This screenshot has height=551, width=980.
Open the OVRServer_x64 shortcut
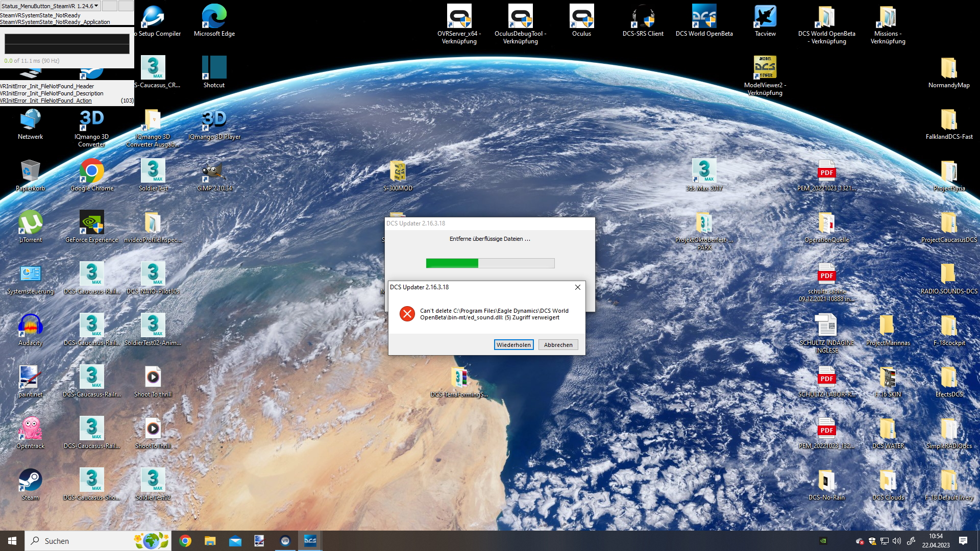click(x=459, y=24)
